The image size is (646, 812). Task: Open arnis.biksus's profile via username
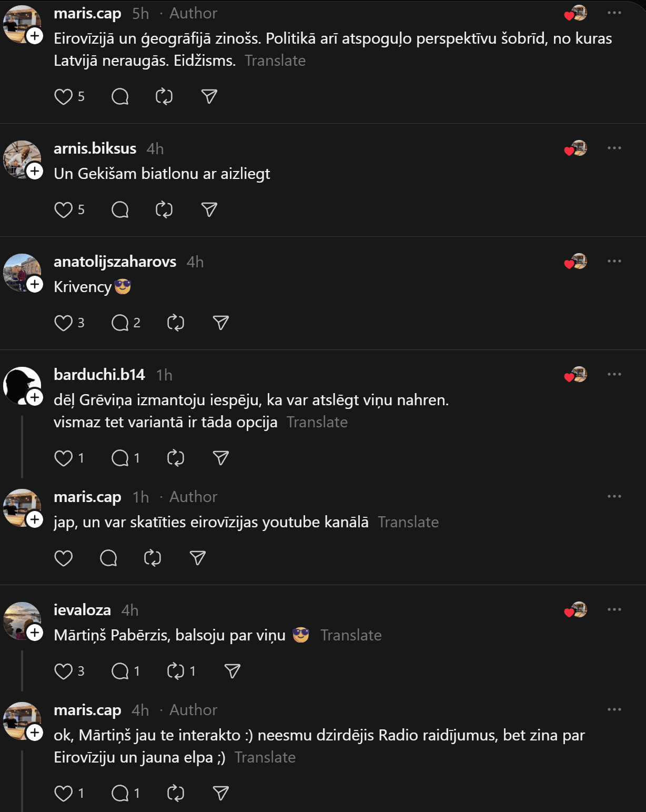pyautogui.click(x=95, y=149)
